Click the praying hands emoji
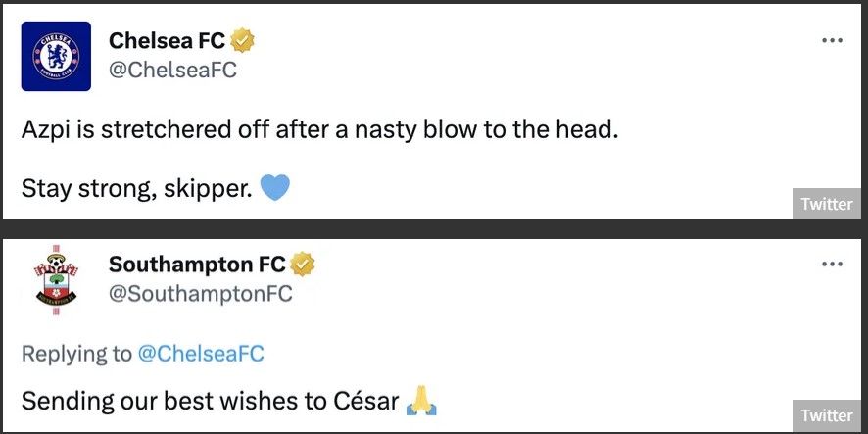 [x=422, y=400]
